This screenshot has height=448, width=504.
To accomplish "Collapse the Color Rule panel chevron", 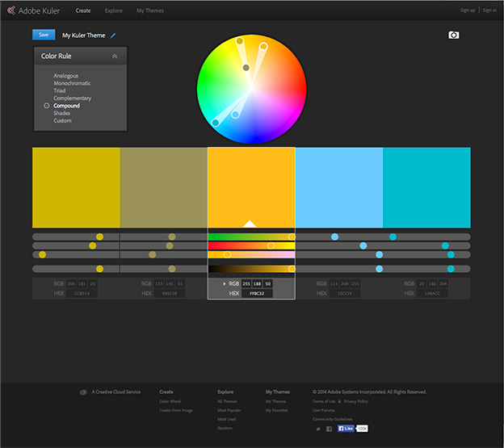I will point(115,57).
